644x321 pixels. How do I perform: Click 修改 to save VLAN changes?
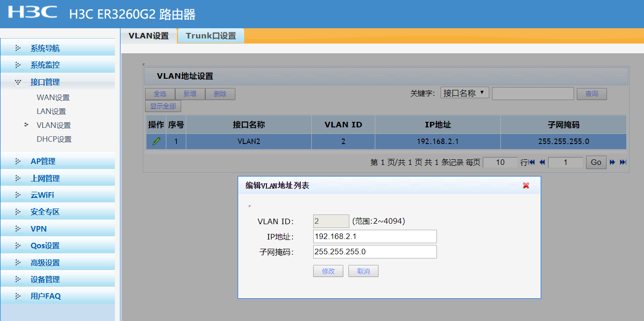coord(328,271)
